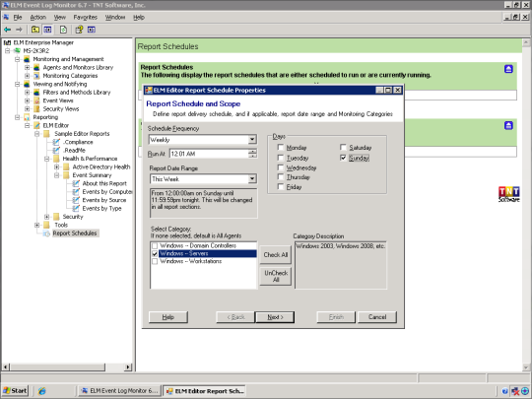Click the UnCheck All button

[x=276, y=276]
